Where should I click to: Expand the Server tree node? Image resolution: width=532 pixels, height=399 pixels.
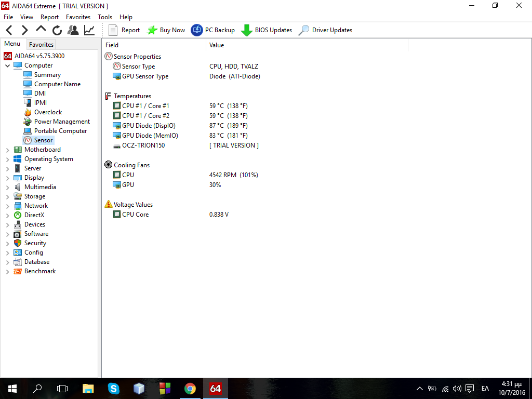tap(7, 169)
